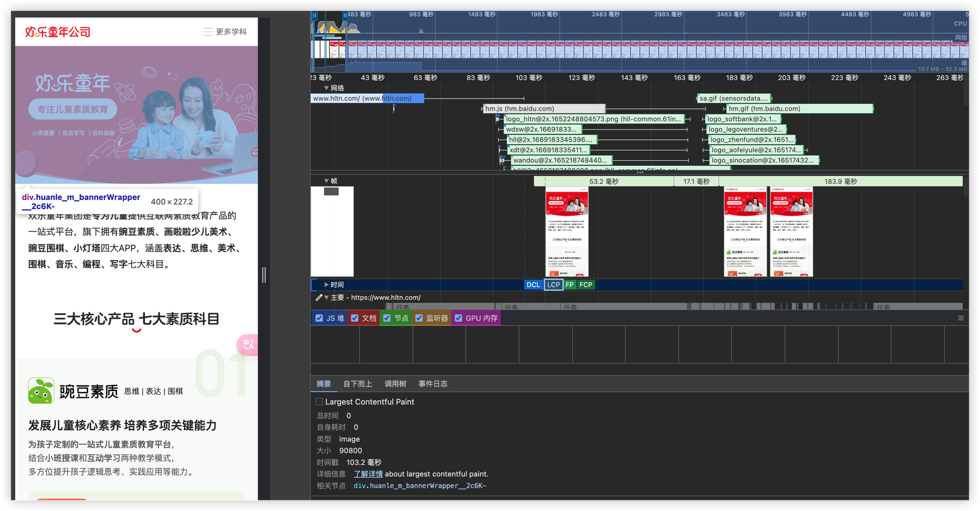980x511 pixels.
Task: Collapse the 网络 track section
Action: pyautogui.click(x=326, y=88)
